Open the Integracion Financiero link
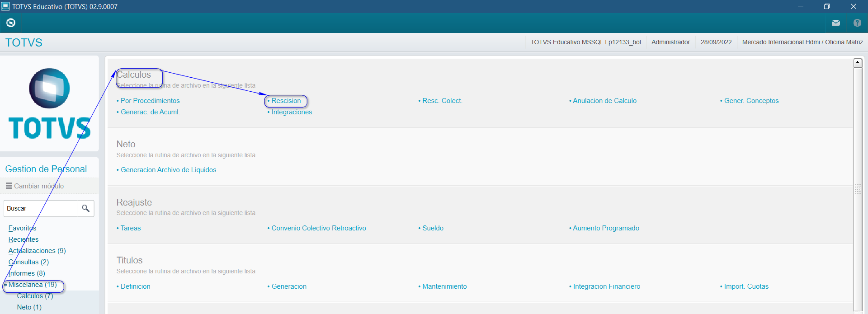This screenshot has height=314, width=868. [x=606, y=286]
